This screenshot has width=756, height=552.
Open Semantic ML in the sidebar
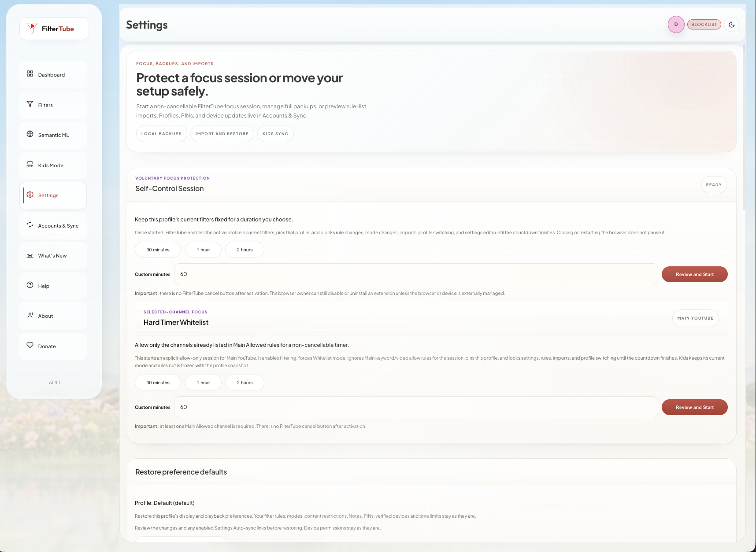(x=53, y=135)
